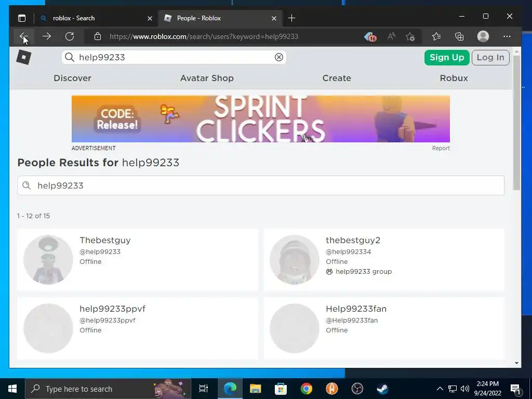This screenshot has width=532, height=399.
Task: Click help99233ppvf avatar placeholder
Action: [x=48, y=328]
